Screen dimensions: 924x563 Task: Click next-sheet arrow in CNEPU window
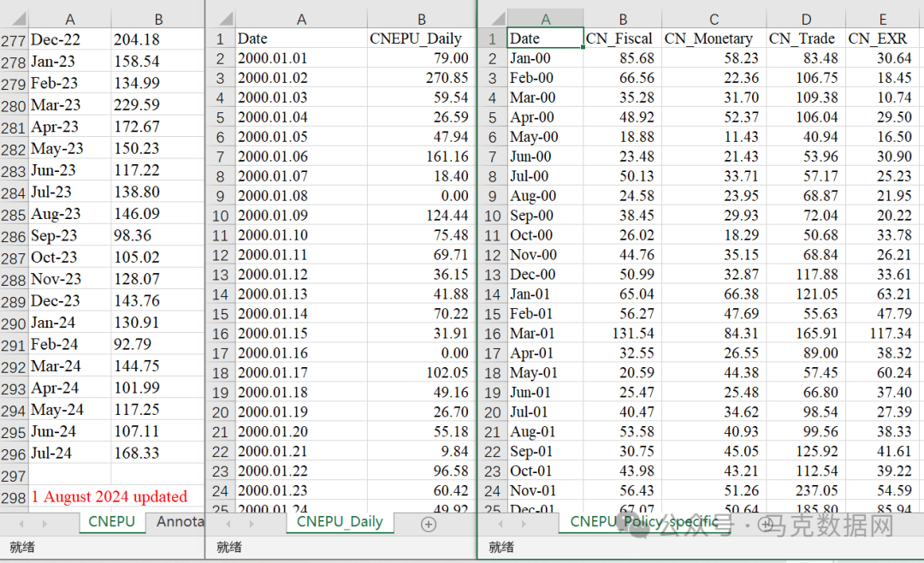(x=44, y=524)
